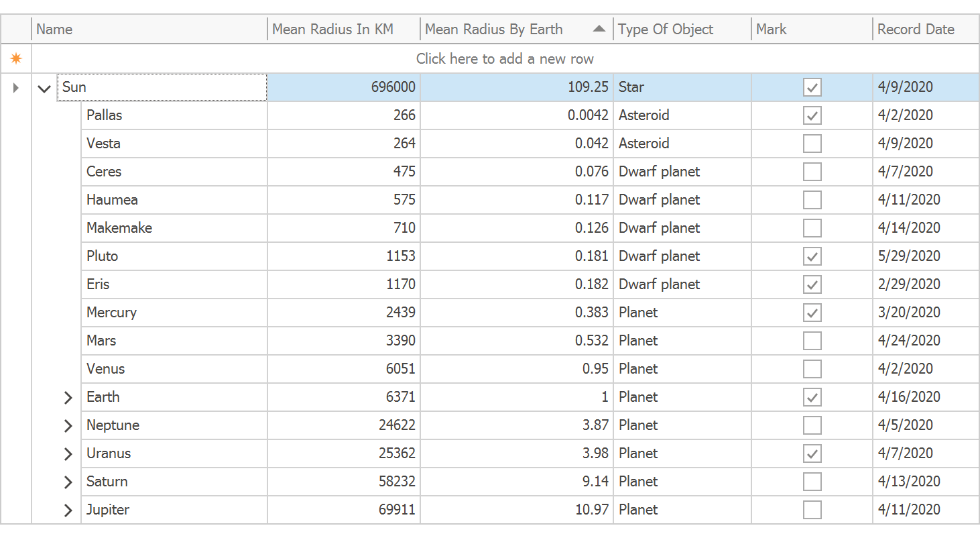Click the orange new row asterisk icon
The width and height of the screenshot is (980, 538).
16,59
